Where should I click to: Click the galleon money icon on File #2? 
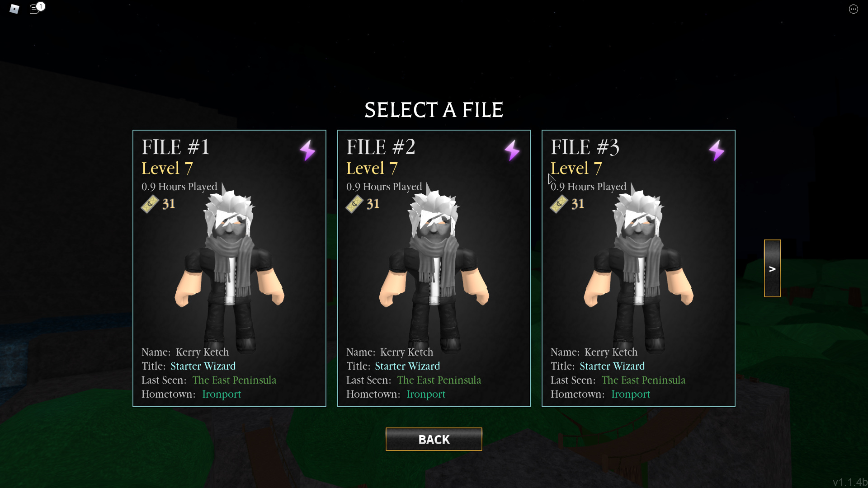[x=354, y=204]
